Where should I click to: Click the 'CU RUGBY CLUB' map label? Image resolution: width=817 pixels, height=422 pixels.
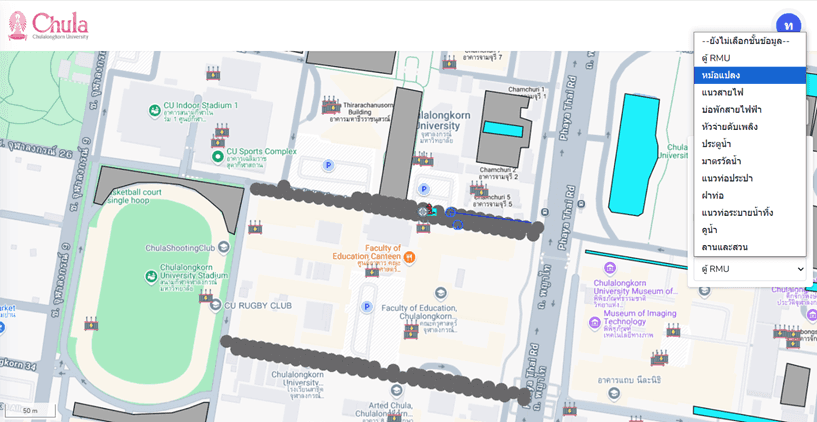(x=258, y=305)
